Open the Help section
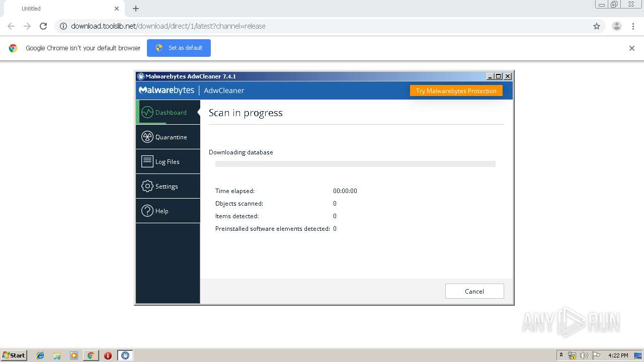 click(168, 211)
